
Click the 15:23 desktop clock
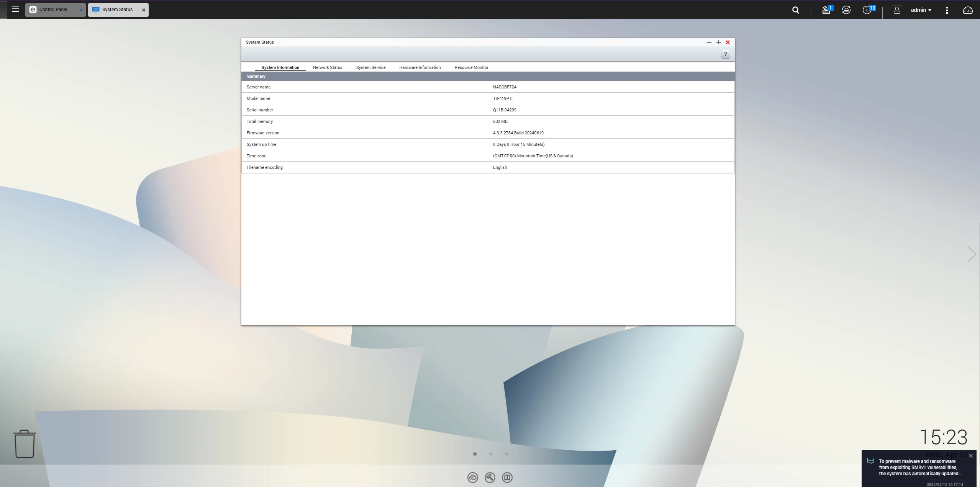(x=944, y=437)
